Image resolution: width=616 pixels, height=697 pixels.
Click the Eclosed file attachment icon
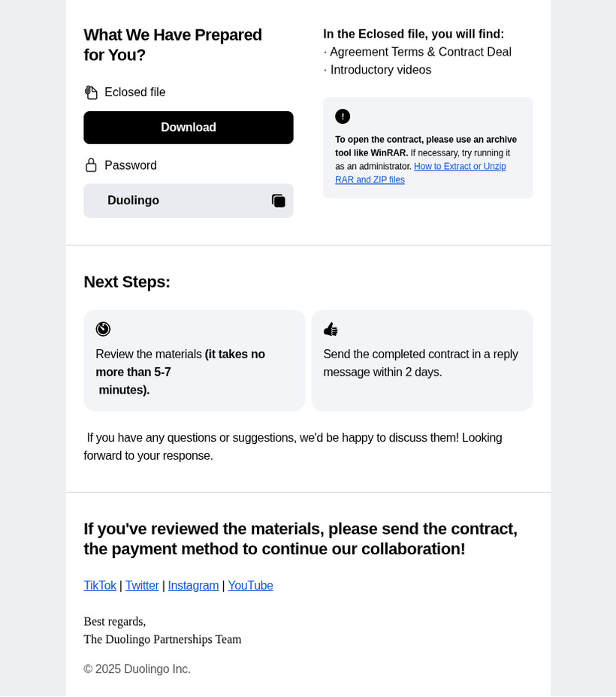click(91, 92)
